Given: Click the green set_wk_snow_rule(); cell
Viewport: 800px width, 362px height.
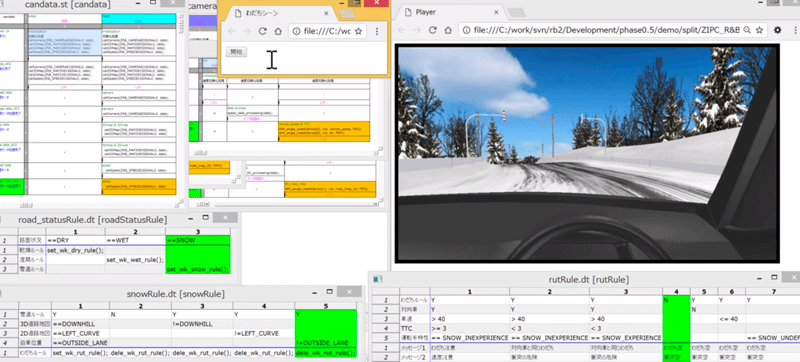Looking at the screenshot, I should click(198, 269).
